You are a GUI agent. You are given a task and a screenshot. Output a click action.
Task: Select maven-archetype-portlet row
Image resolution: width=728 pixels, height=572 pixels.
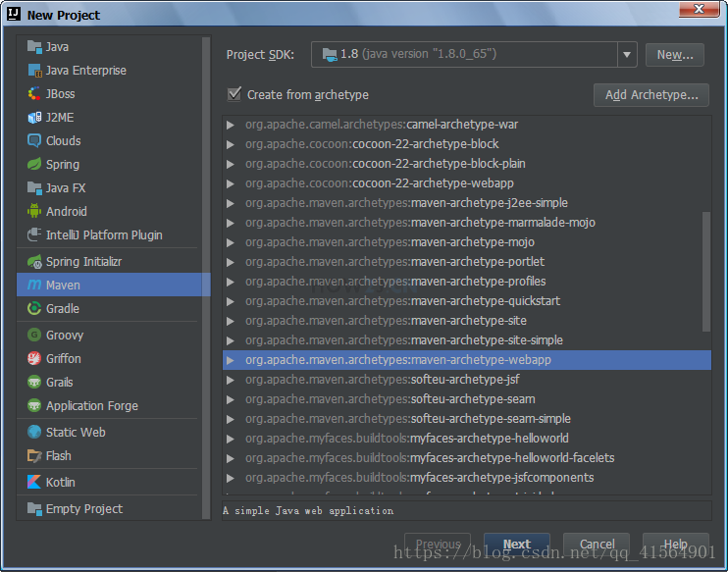[467, 262]
